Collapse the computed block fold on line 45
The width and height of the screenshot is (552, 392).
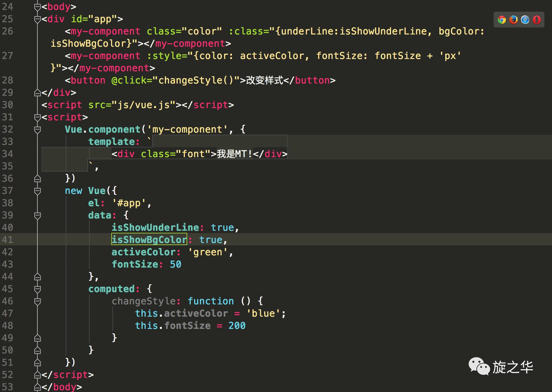[37, 289]
